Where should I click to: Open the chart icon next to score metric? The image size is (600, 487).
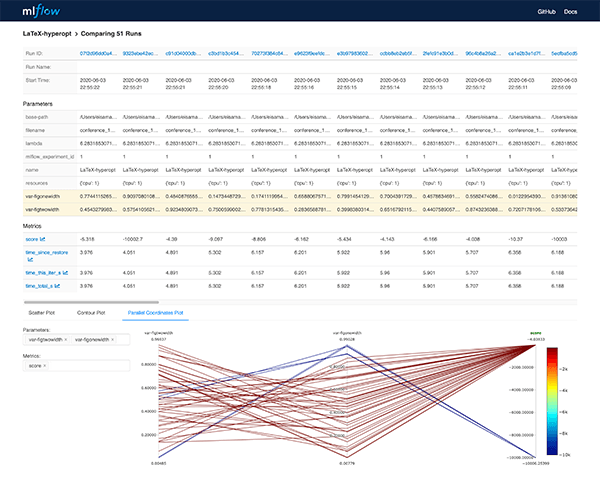tap(42, 239)
